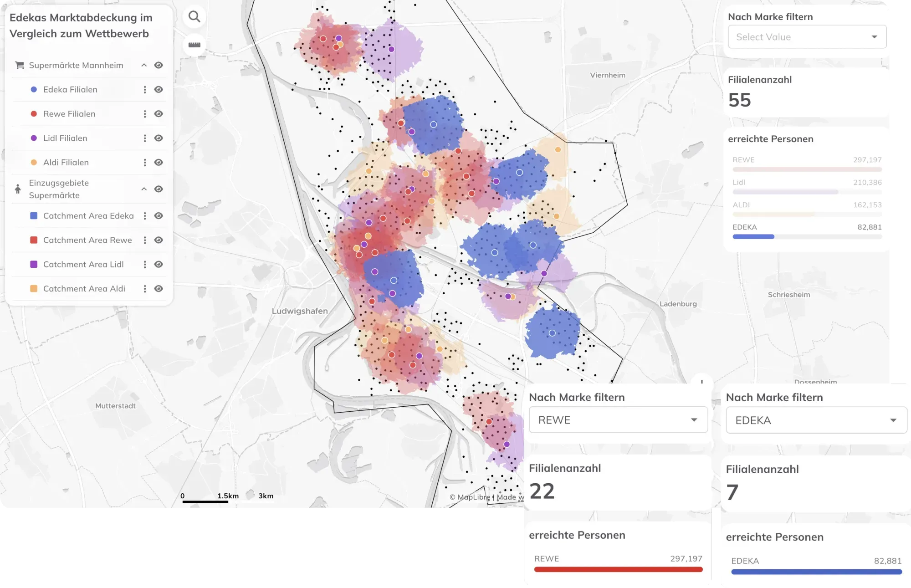
Task: Click the Einzugsgebiete Supermärkte group title
Action: tap(59, 189)
